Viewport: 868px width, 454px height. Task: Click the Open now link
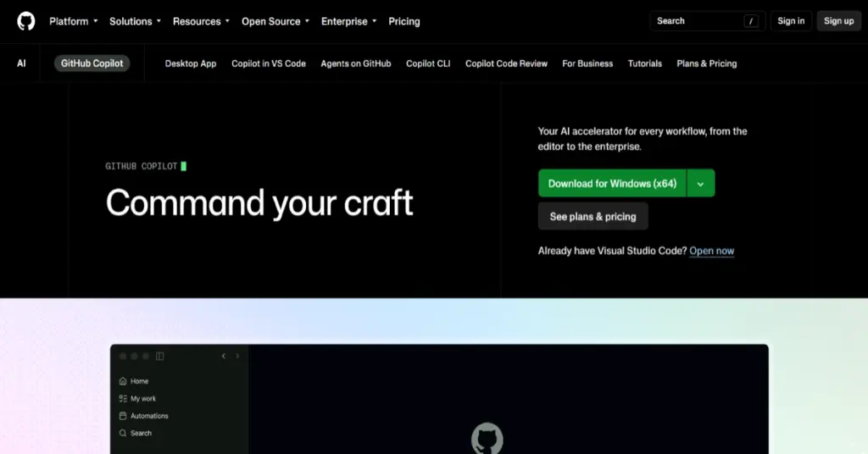click(711, 251)
